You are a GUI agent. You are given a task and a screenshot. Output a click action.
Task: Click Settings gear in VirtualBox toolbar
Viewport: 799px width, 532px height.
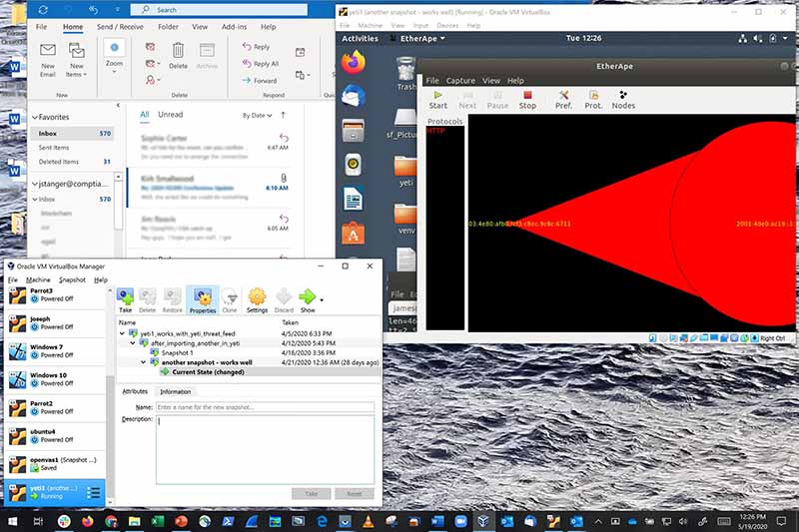pos(257,300)
